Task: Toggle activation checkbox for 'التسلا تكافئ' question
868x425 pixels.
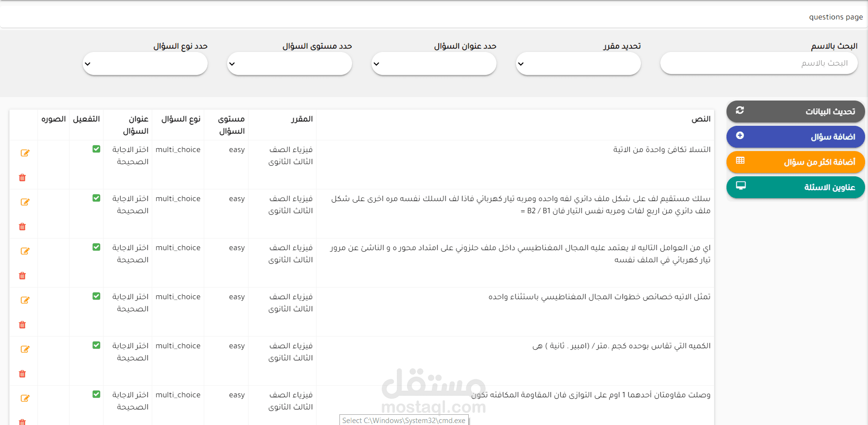Action: (96, 149)
